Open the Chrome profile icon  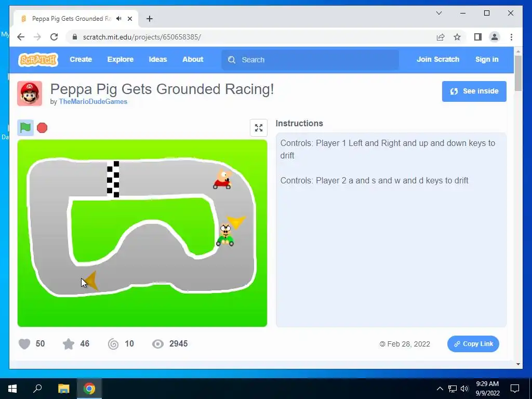pos(495,37)
